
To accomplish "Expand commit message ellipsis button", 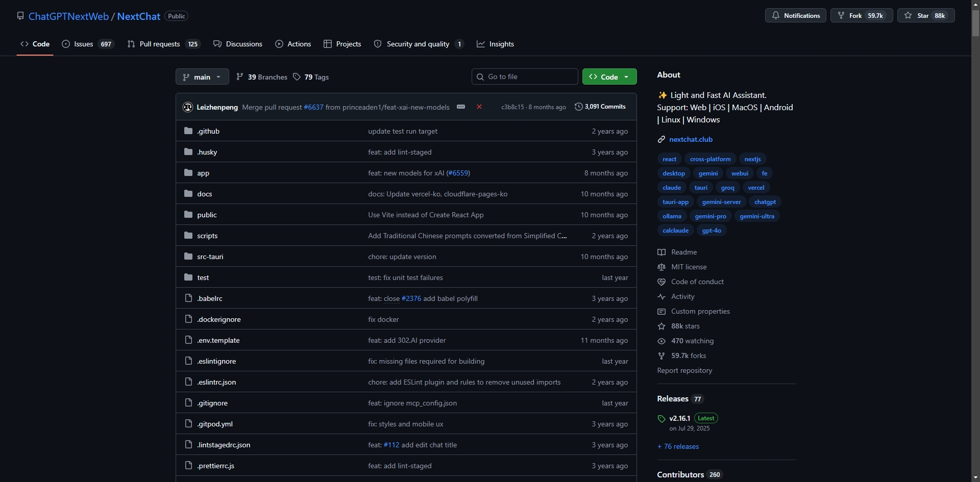I will tap(461, 107).
